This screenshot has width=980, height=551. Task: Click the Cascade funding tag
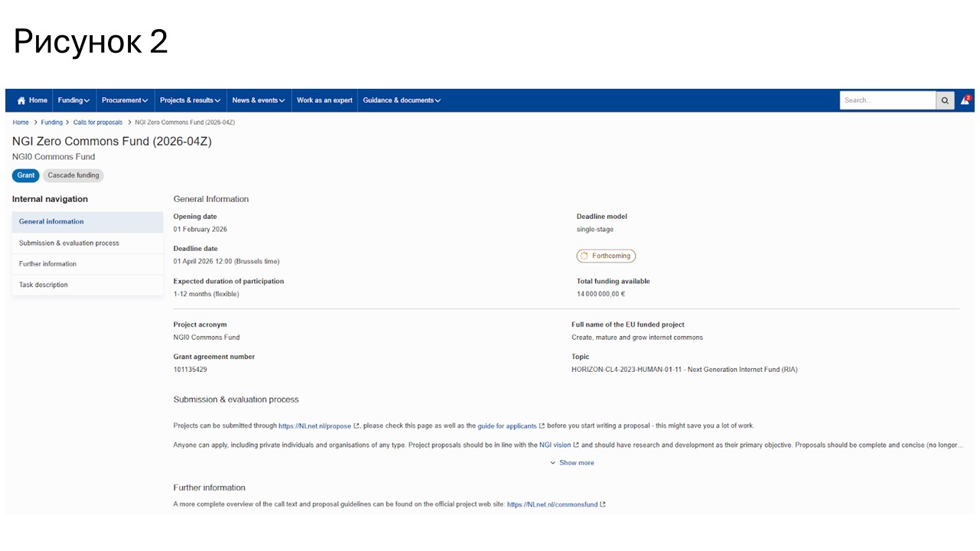[73, 175]
